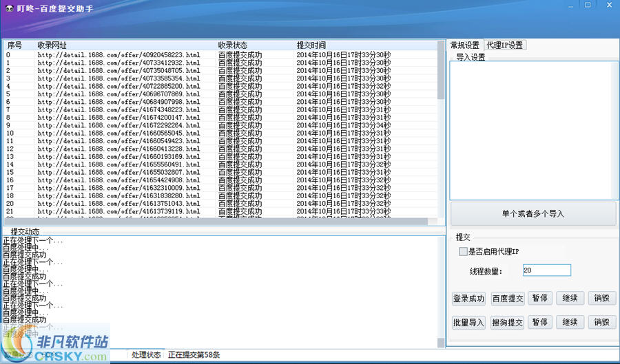Click the 批量导入 button
The image size is (620, 364).
tap(468, 323)
